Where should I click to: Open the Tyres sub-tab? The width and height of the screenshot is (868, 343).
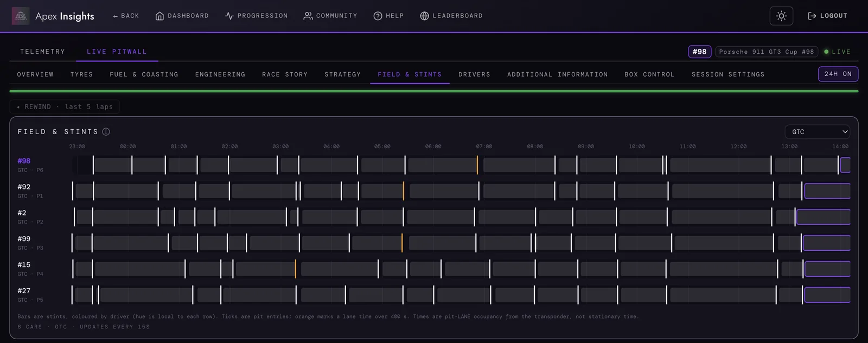(x=81, y=74)
